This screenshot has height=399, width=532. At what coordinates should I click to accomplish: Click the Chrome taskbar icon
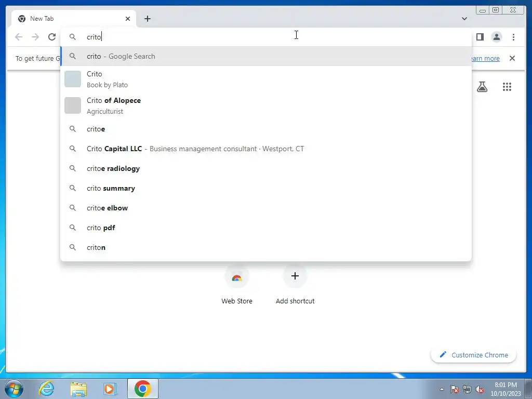click(x=142, y=389)
